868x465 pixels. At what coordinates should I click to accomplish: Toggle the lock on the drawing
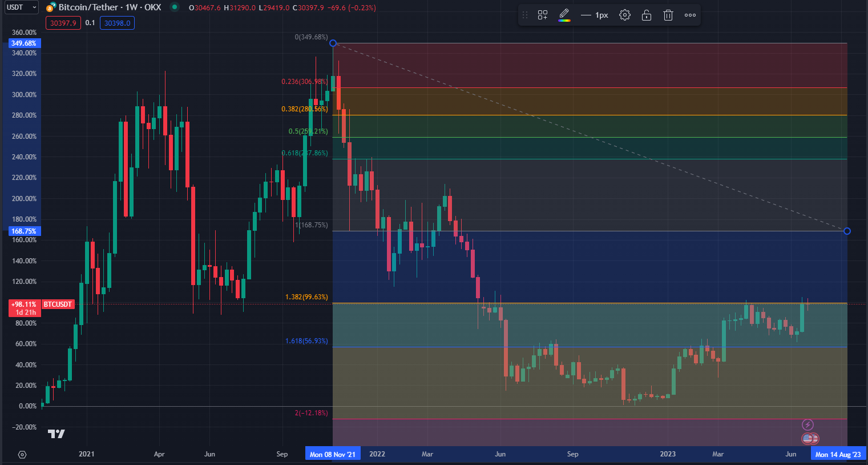[646, 15]
